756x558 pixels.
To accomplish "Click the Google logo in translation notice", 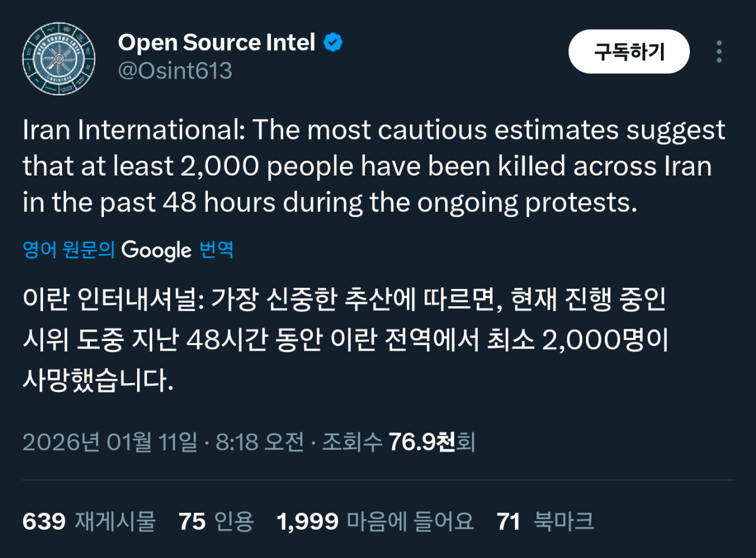I will (157, 250).
